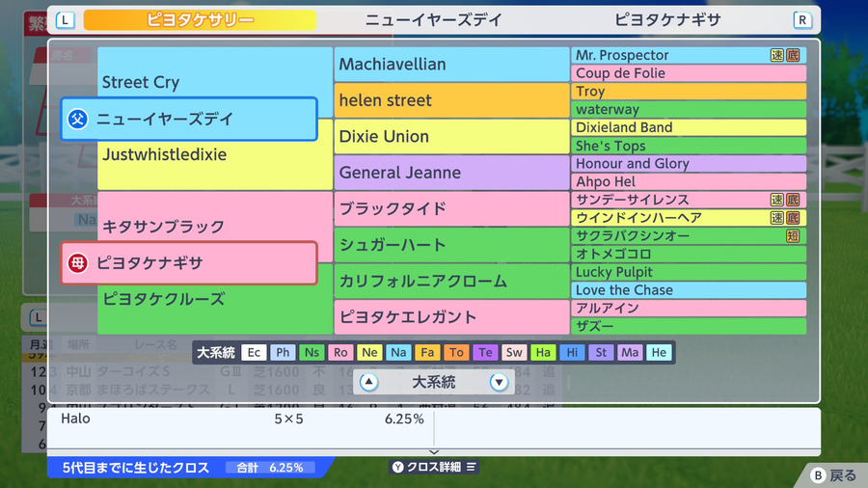Switch to the ニューイヤーズデイ tab
The image size is (868, 488).
click(433, 20)
